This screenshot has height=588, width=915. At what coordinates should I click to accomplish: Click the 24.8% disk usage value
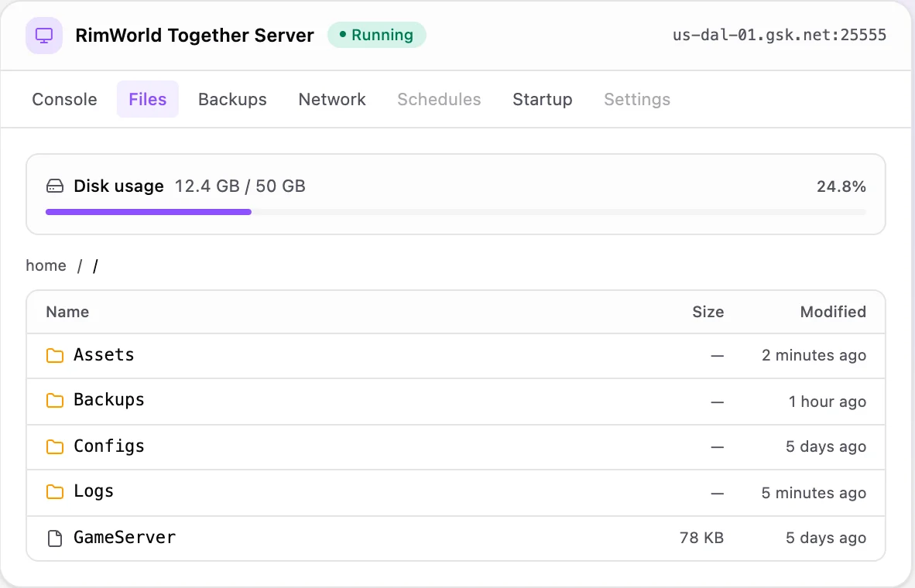pos(841,186)
